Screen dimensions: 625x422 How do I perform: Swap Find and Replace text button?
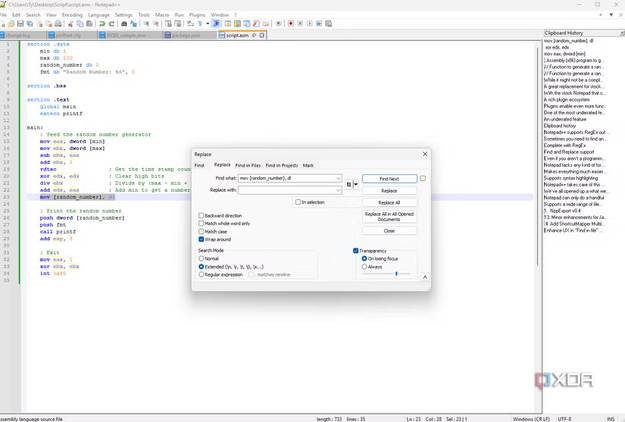point(349,185)
